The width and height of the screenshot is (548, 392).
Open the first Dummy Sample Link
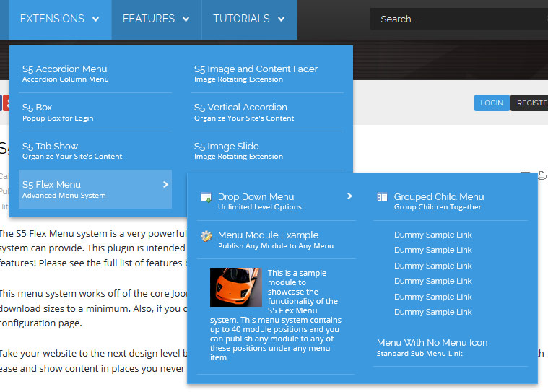(433, 235)
